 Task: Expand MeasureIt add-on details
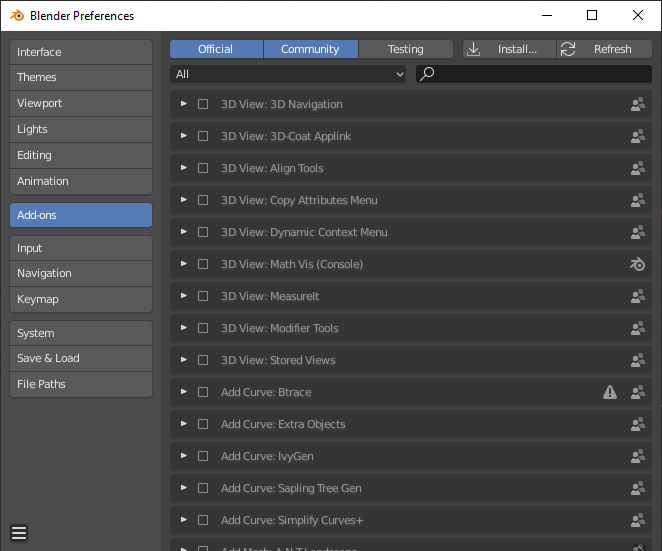(x=184, y=296)
